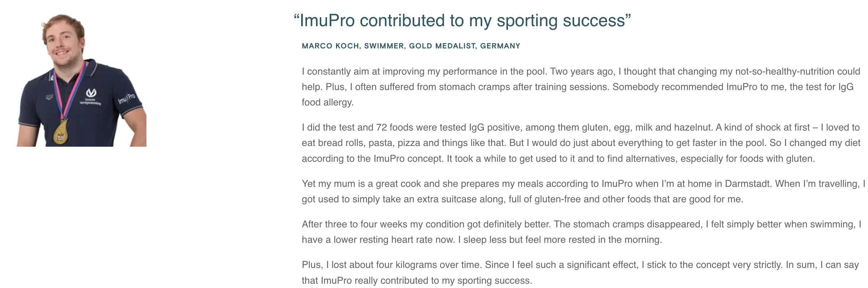Click ImuPro logo on shirt sleeve
The width and height of the screenshot is (868, 288).
pos(126,98)
